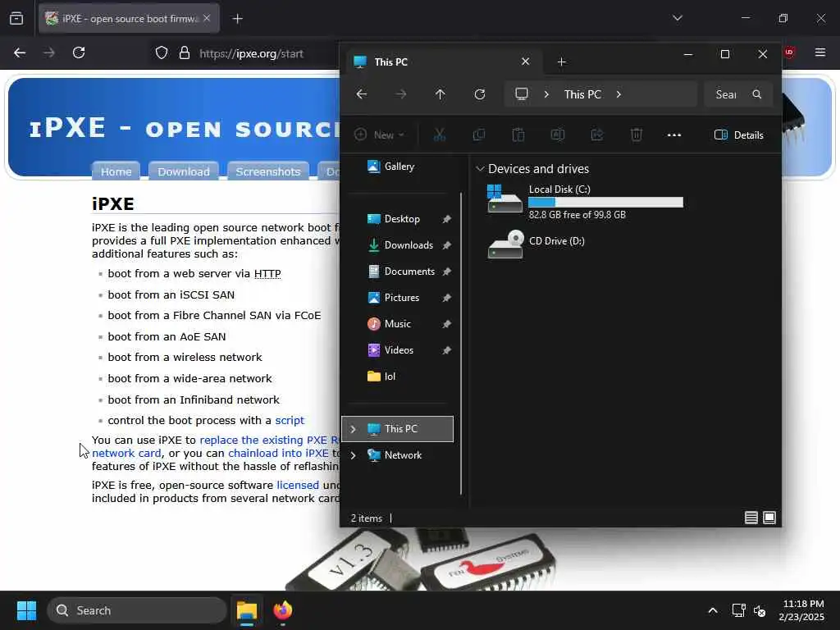Click the Cut icon in File Explorer toolbar
Viewport: 840px width, 630px height.
(440, 135)
